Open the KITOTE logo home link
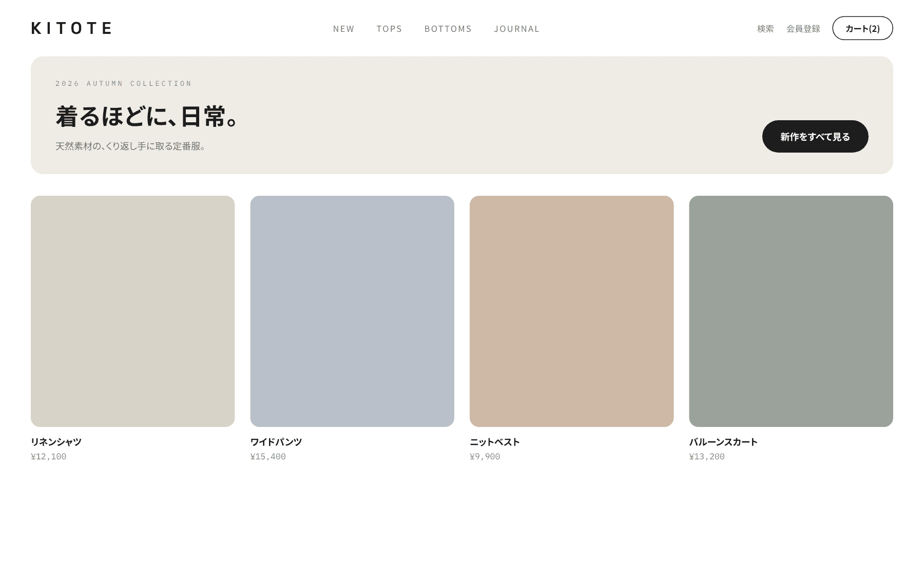Screen dimensions: 924x578 (71, 28)
